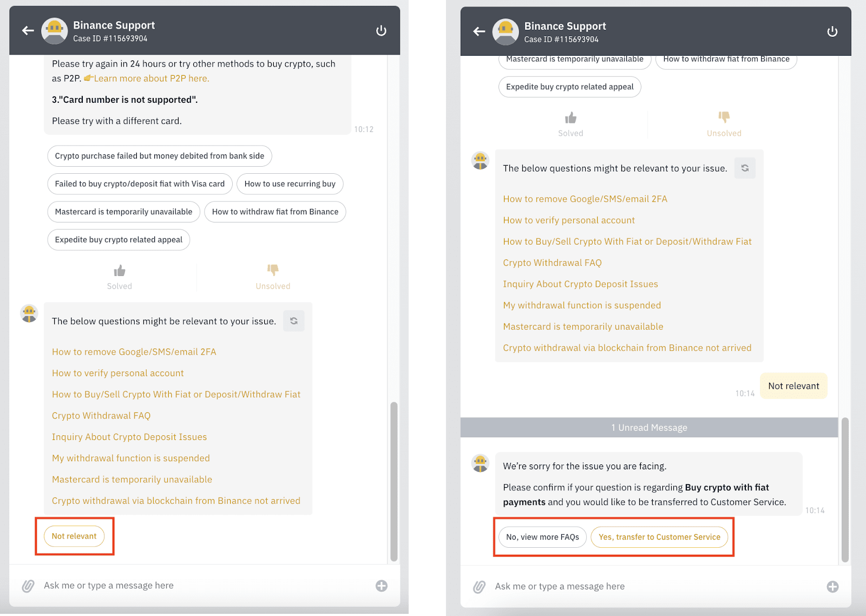Open the Crypto Withdrawal FAQ article
This screenshot has height=616, width=866.
tap(101, 415)
